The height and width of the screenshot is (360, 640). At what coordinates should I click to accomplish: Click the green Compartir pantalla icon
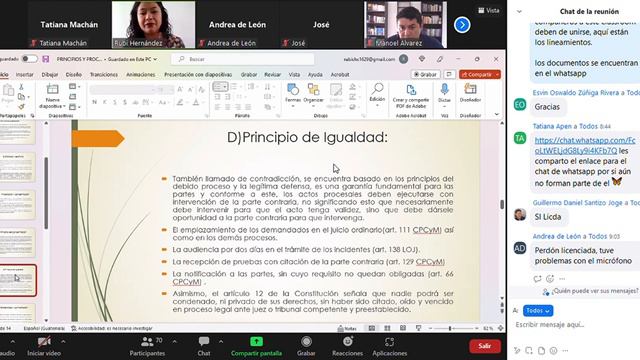pyautogui.click(x=256, y=341)
